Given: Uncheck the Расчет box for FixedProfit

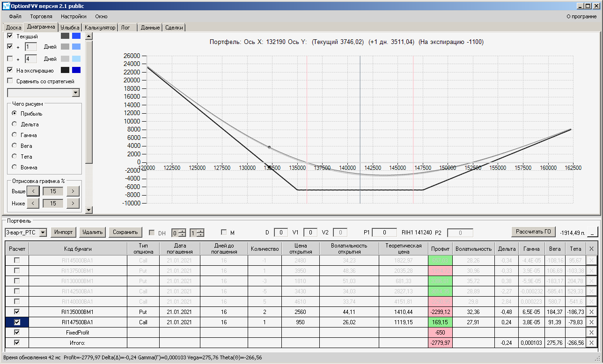Looking at the screenshot, I should (x=17, y=332).
